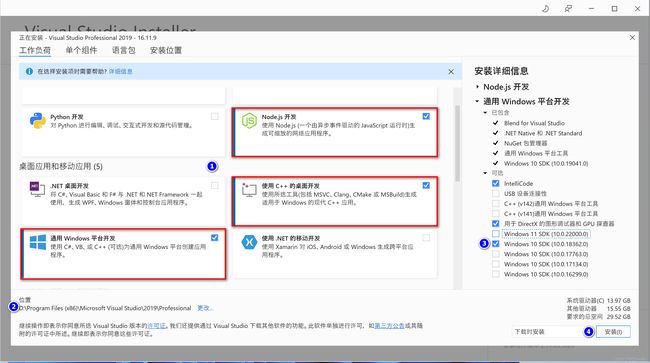Open the detailed information link in banner
Screen dimensions: 650x363
(x=121, y=71)
